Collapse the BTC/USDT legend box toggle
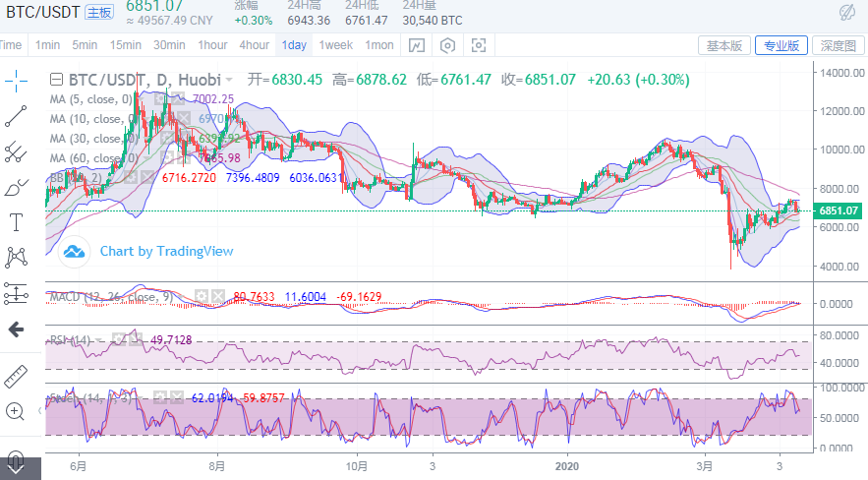Screen dimensions: 868x480 coord(56,81)
